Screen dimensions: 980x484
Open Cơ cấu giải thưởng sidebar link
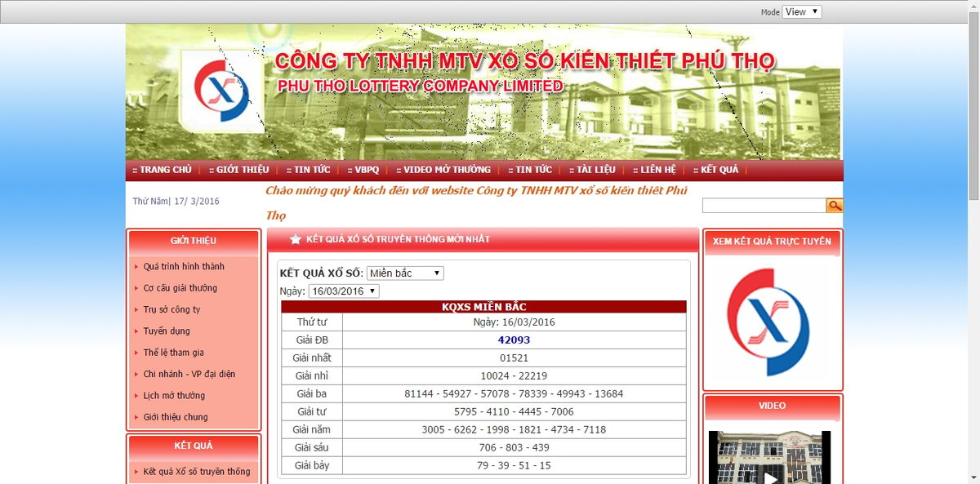tap(180, 287)
